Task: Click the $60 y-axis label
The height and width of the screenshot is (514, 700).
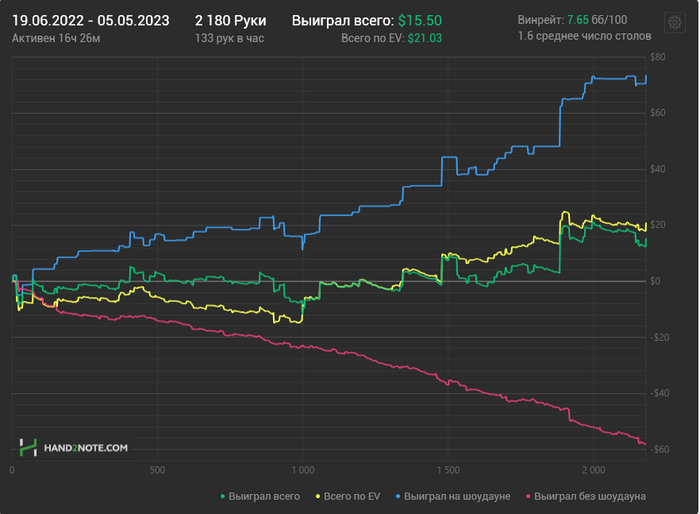Action: [657, 113]
